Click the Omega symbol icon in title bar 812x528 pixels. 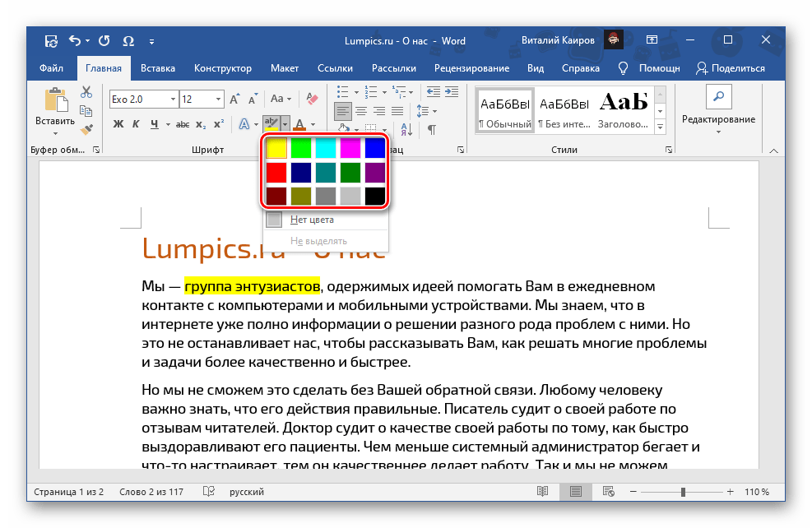coord(128,41)
